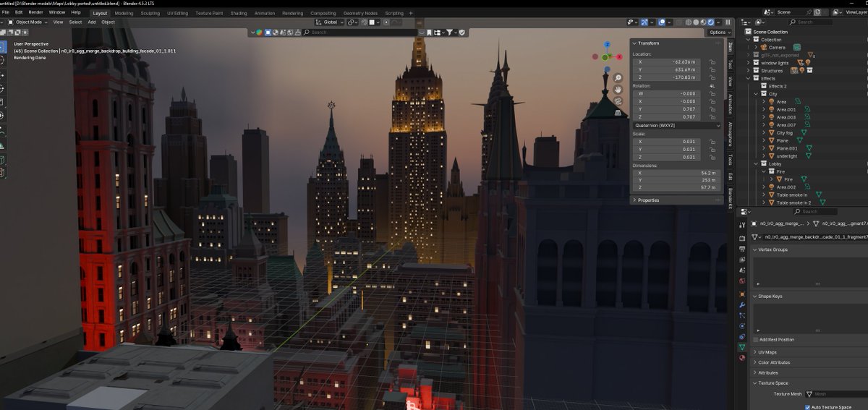Switch to the Geometry Nodes workspace tab

tap(360, 13)
